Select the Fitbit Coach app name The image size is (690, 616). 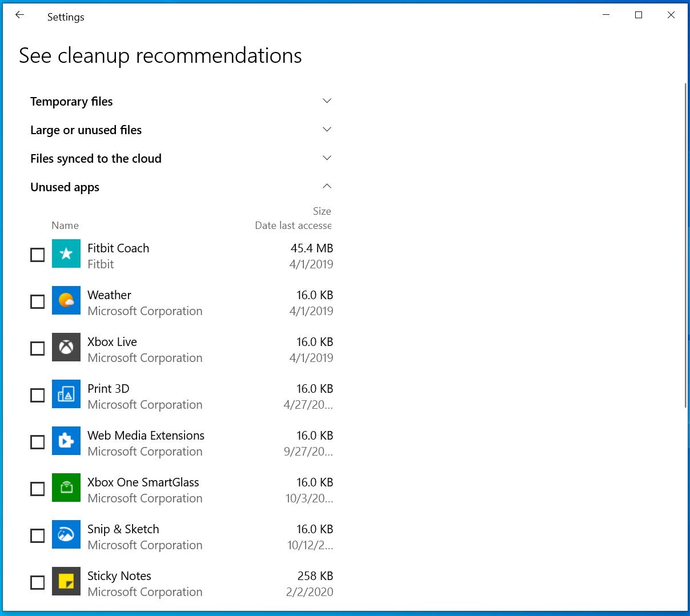[x=118, y=248]
